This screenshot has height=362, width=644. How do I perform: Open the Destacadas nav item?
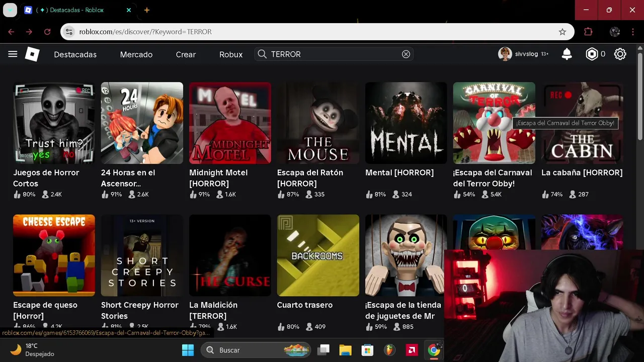coord(75,54)
